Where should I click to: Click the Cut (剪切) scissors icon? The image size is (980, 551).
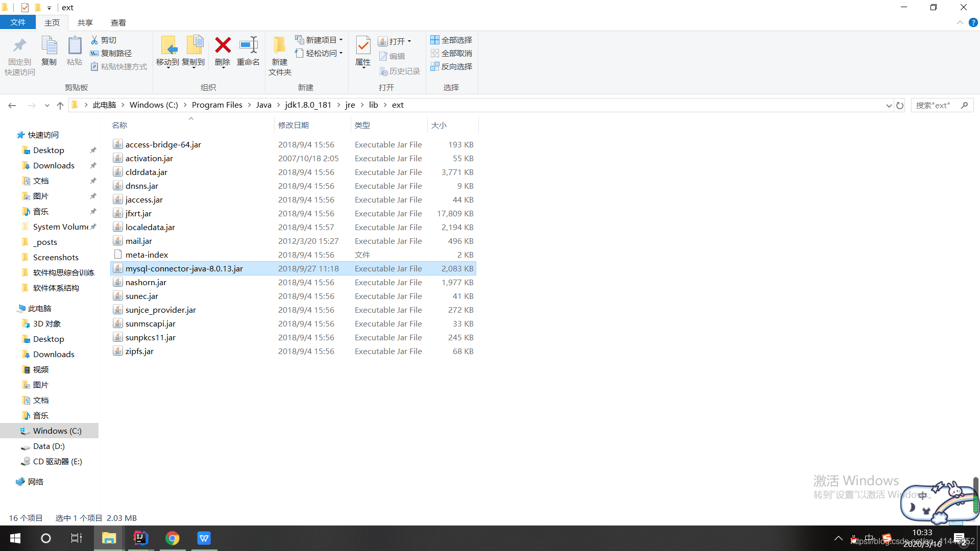tap(94, 40)
